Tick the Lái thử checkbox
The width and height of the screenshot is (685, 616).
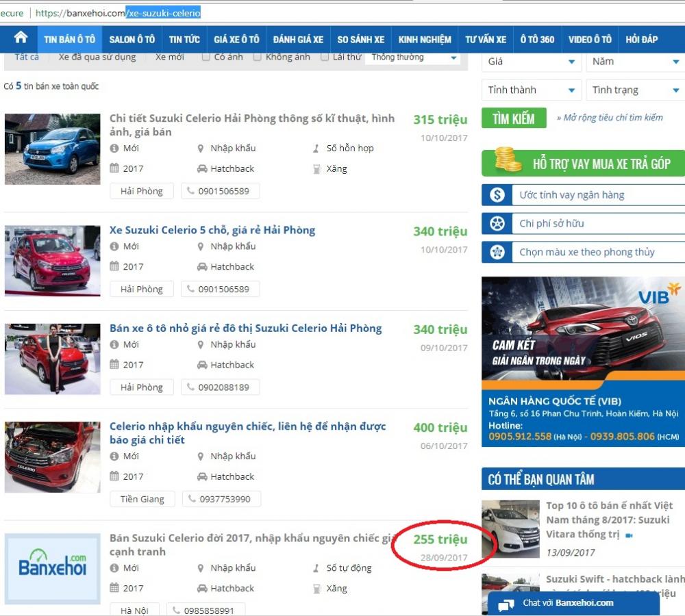(x=325, y=57)
